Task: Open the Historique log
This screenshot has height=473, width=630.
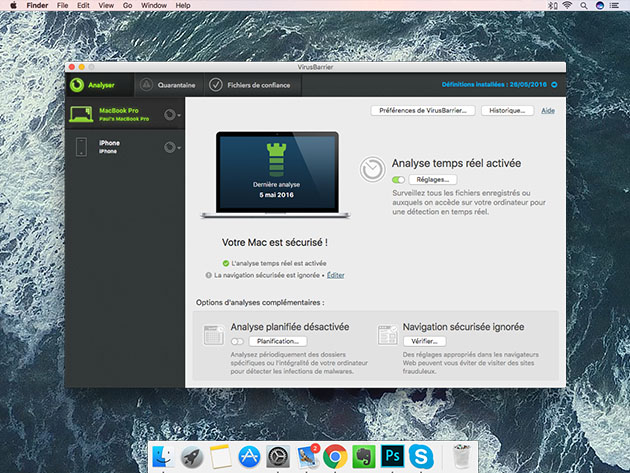Action: (507, 111)
